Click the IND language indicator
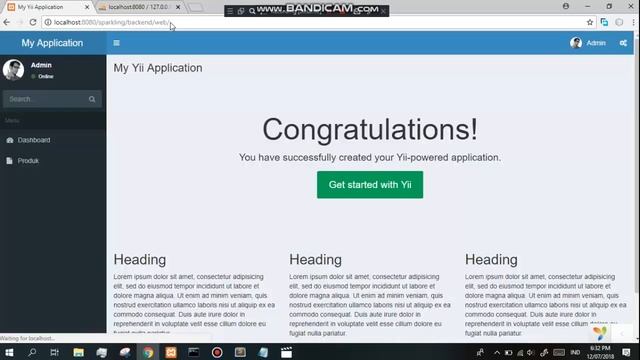 tap(575, 352)
